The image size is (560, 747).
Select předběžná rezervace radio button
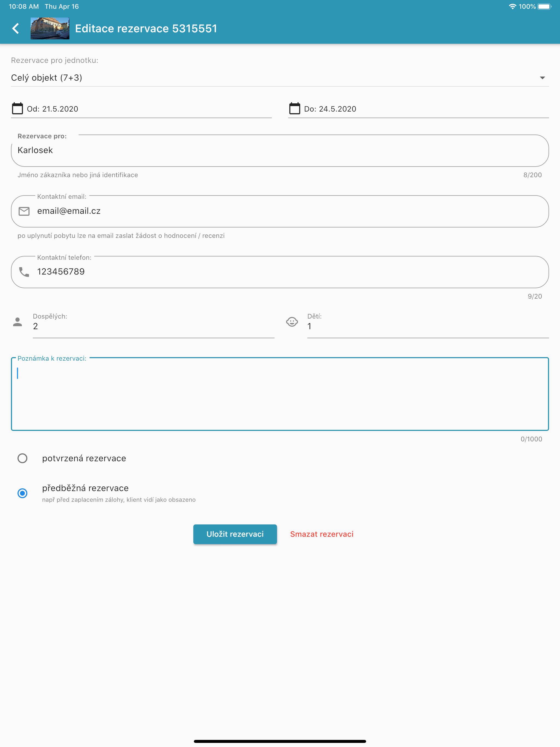[22, 493]
